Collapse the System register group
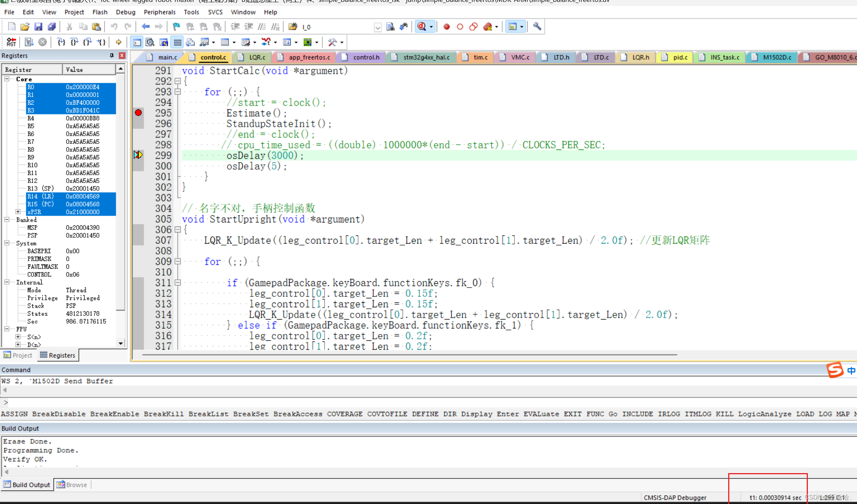 [7, 243]
